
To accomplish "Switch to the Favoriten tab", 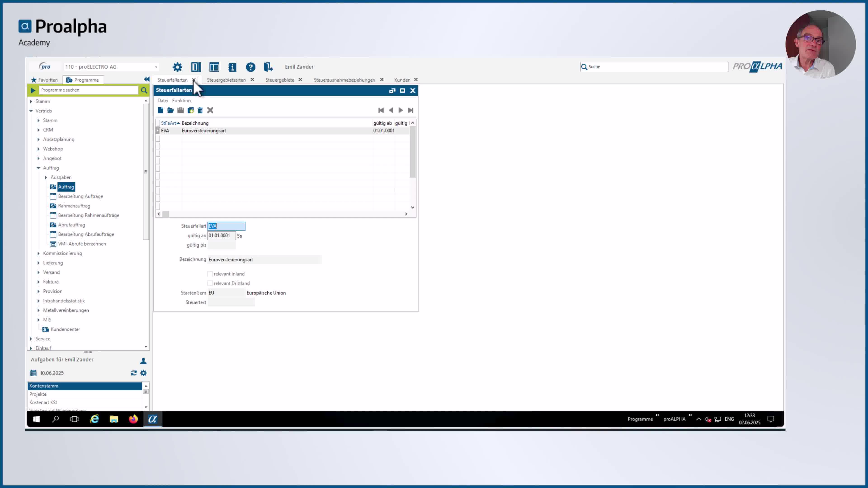I will tap(45, 80).
